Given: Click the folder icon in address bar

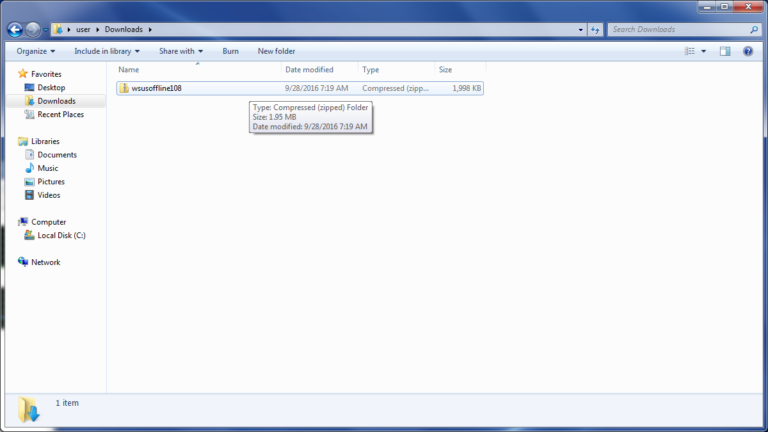Looking at the screenshot, I should point(58,29).
